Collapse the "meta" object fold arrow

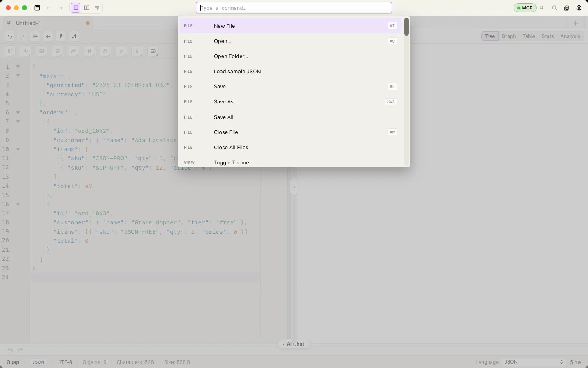coord(18,76)
